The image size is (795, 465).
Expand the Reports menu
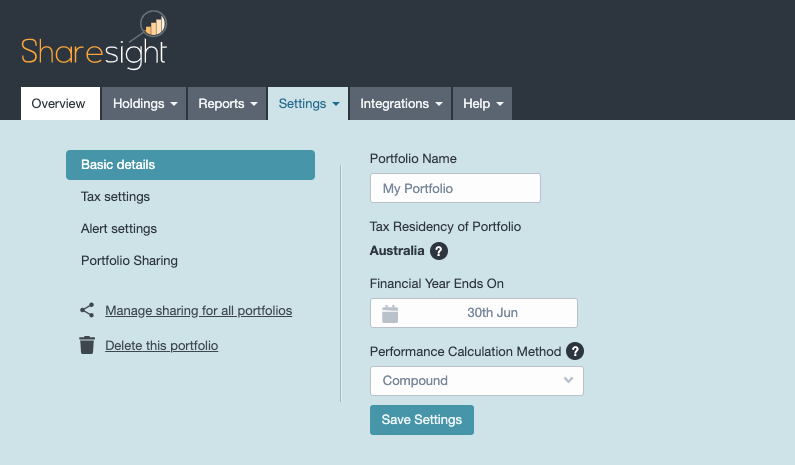(x=227, y=103)
